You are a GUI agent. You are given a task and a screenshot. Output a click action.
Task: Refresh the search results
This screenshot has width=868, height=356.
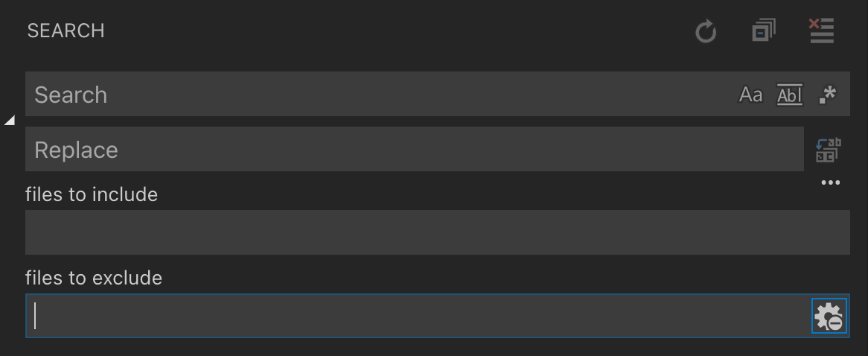[705, 32]
